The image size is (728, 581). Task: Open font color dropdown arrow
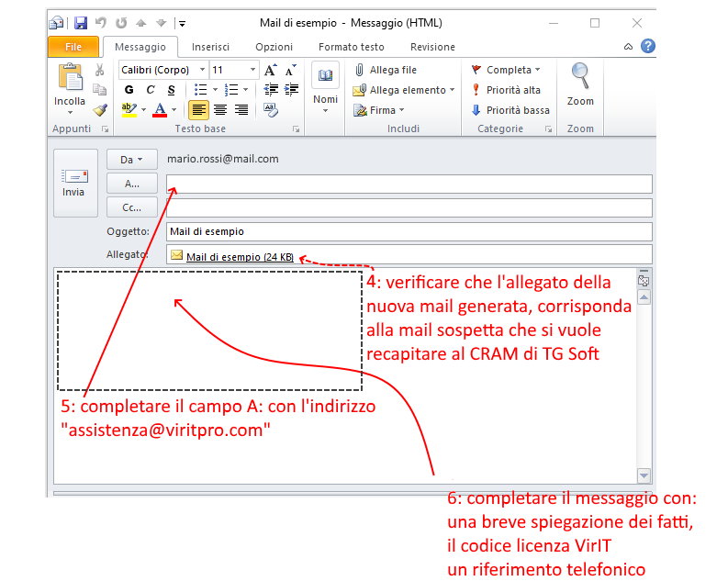tap(174, 110)
